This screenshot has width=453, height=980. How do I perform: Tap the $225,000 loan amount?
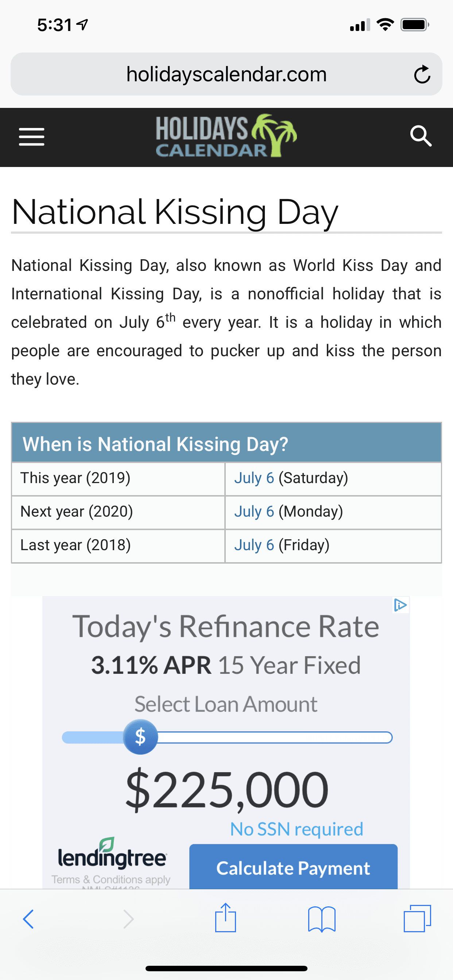(226, 789)
